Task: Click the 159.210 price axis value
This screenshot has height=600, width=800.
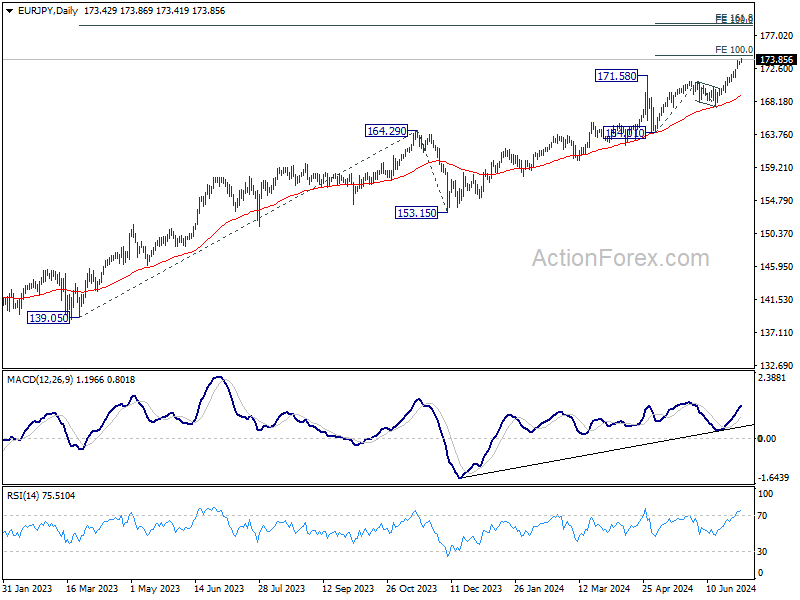Action: coord(777,168)
